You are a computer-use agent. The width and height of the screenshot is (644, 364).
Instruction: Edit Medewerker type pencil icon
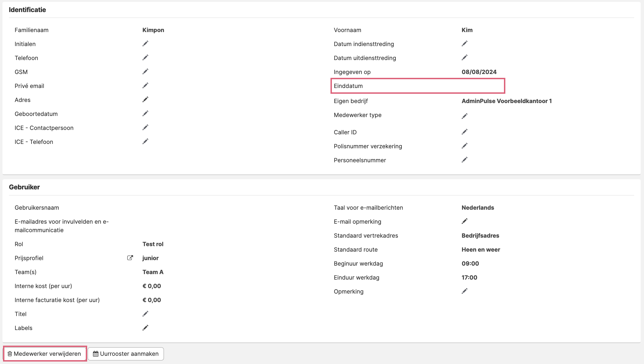[x=465, y=116]
